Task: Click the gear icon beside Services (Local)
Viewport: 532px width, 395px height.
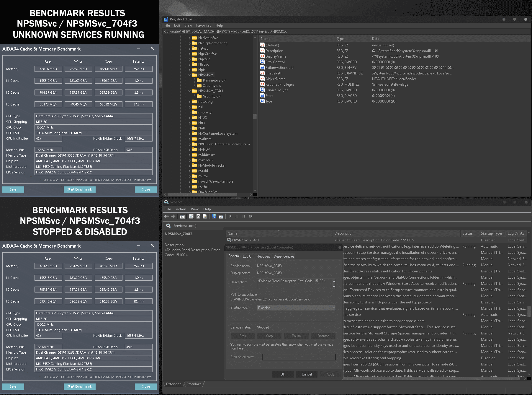Action: 168,226
